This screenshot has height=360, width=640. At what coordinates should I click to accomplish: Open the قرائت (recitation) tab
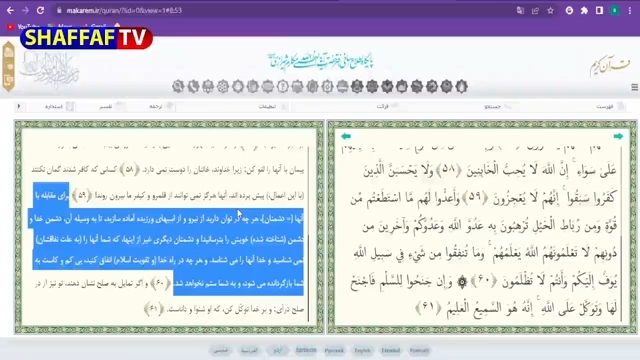coord(382,107)
